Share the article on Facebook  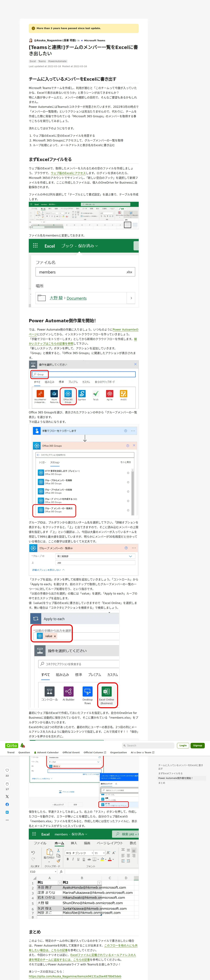(x=7, y=804)
